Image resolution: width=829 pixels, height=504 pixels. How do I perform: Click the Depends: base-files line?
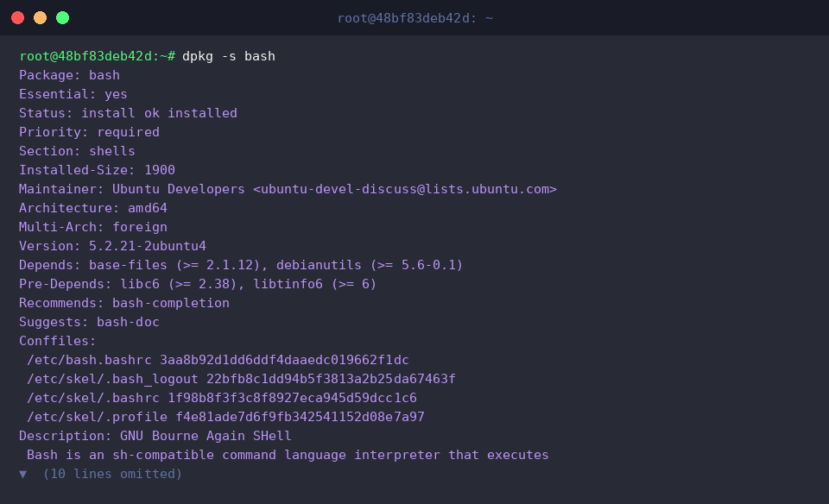[241, 265]
